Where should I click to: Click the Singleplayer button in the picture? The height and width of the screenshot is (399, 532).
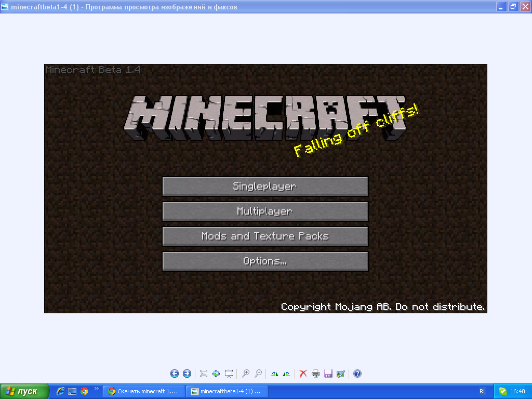(x=265, y=187)
